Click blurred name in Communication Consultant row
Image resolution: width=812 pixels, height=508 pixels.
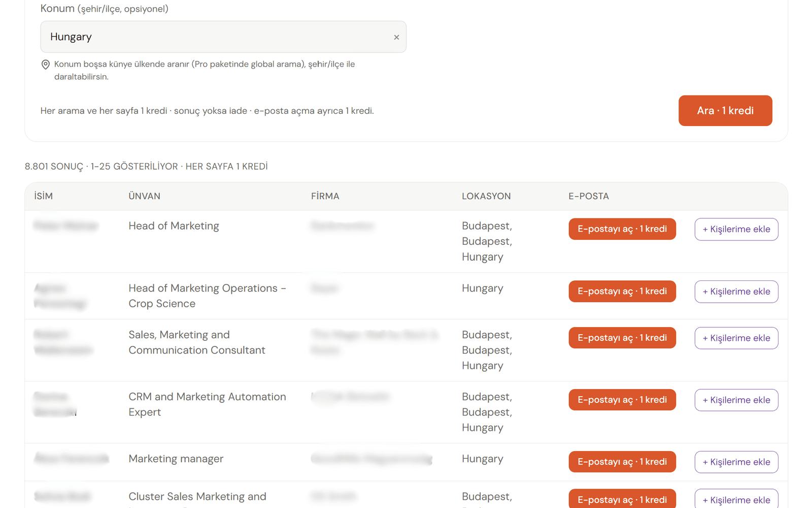[63, 342]
